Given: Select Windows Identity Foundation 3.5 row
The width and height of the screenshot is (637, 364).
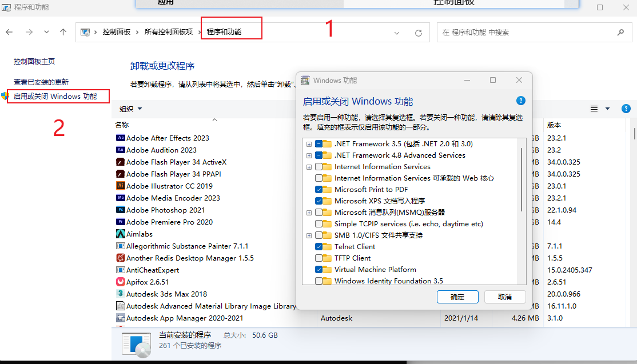Looking at the screenshot, I should pos(388,281).
